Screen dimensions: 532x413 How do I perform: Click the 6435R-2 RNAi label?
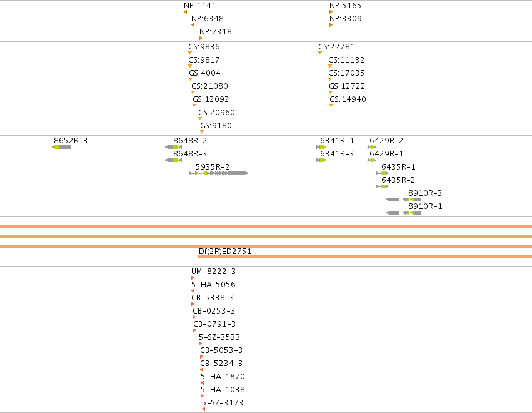point(398,180)
